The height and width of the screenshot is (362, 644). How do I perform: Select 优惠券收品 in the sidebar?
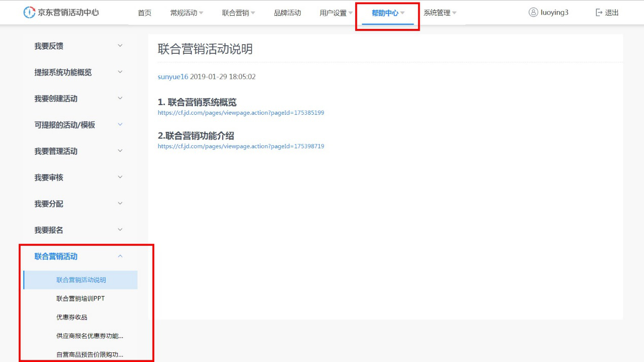pos(72,317)
